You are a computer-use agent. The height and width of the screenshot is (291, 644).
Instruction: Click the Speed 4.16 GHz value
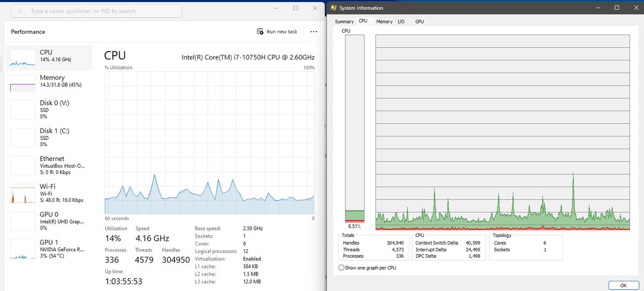(152, 238)
